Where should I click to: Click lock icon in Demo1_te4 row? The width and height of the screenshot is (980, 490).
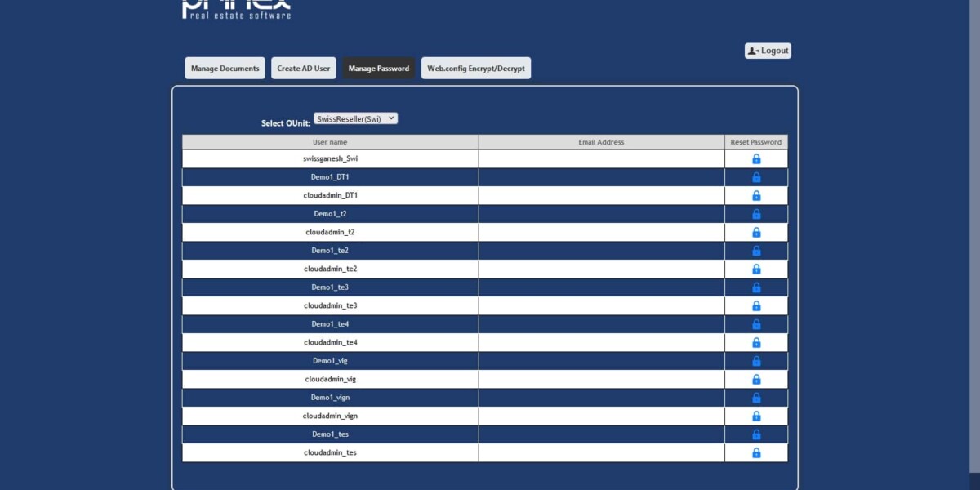click(x=756, y=324)
